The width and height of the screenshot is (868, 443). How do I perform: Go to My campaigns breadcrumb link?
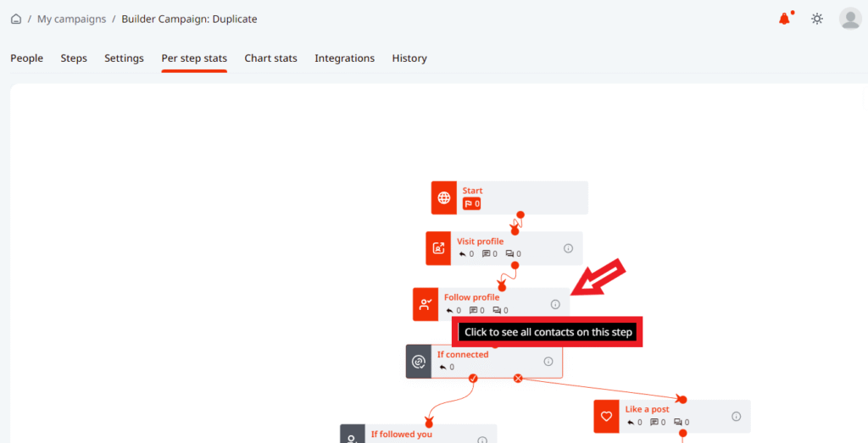click(x=71, y=19)
